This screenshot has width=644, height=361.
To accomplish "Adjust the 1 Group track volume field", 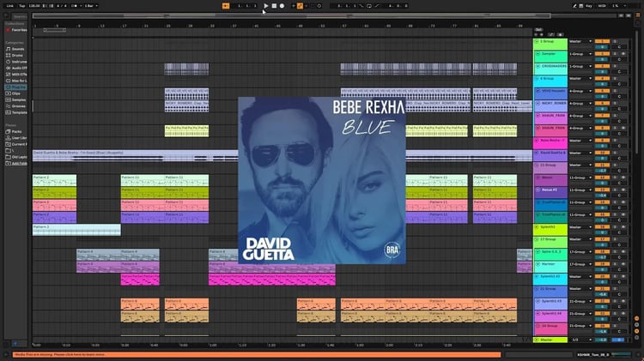I will tap(602, 47).
